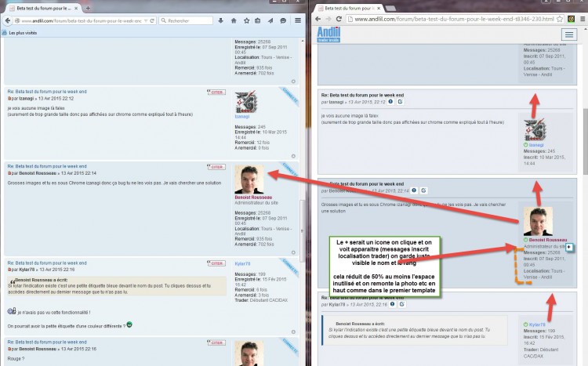Bookmark page with Chrome star icon
588x366 pixels.
pyautogui.click(x=560, y=19)
